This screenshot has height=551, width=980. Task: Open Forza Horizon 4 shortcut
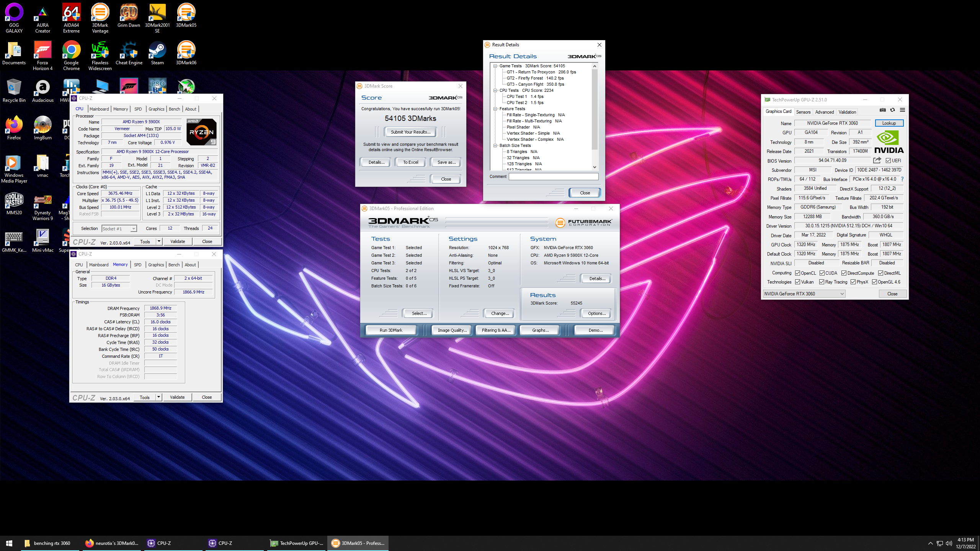click(x=42, y=55)
